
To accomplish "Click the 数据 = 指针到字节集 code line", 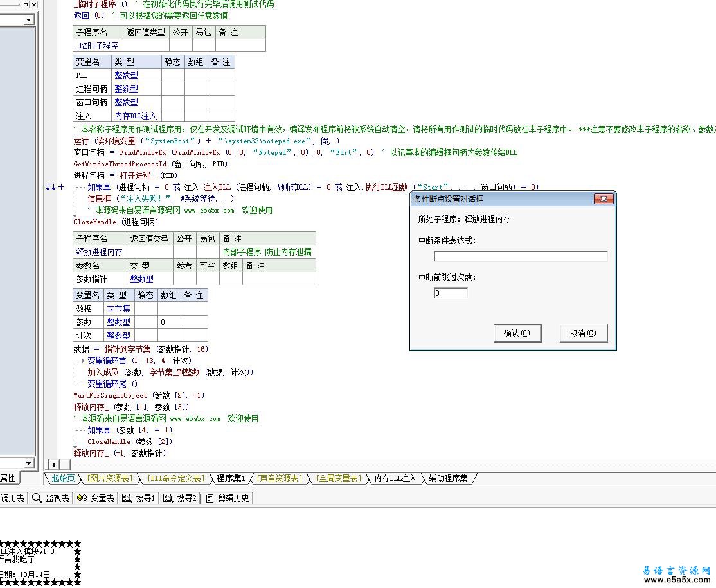I will (141, 349).
